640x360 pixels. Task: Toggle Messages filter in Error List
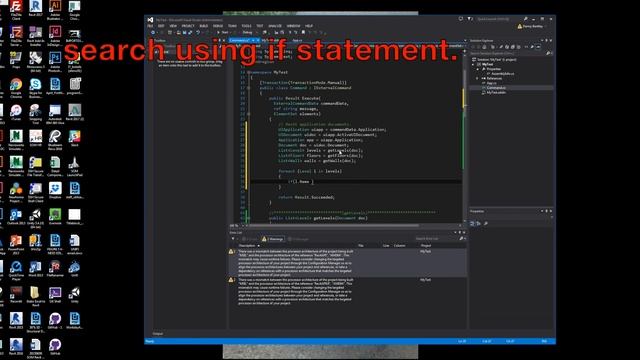[298, 239]
